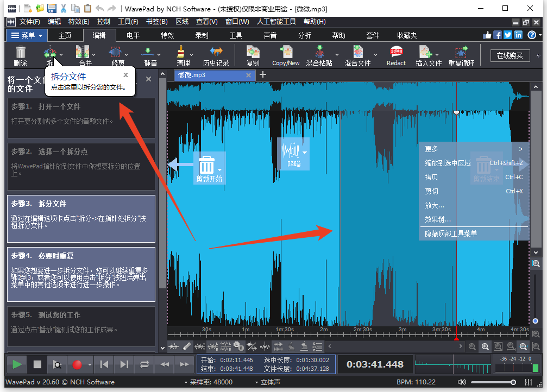547x392 pixels.
Task: Toggle loop playback mode
Action: (144, 364)
